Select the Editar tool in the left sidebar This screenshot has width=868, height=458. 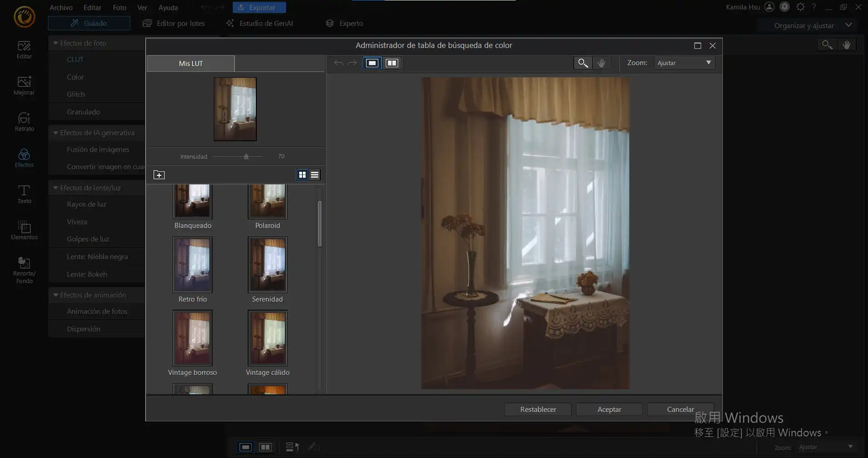[x=24, y=50]
